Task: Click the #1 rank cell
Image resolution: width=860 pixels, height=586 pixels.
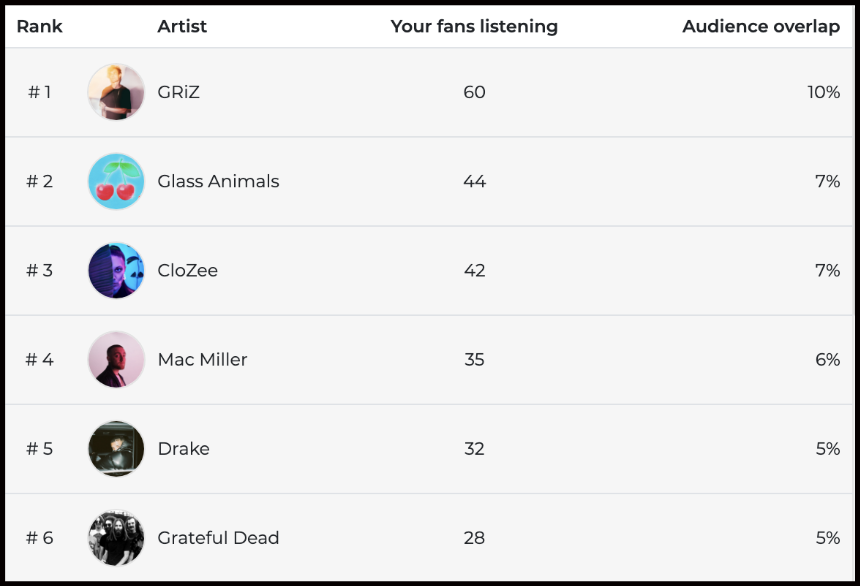Action: 39,92
